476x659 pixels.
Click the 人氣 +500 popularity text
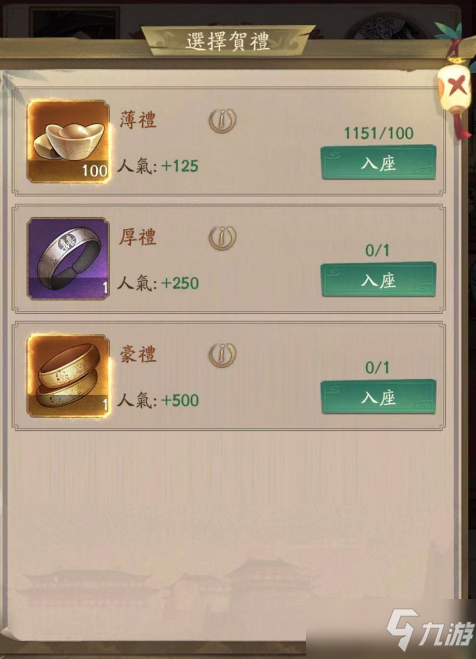point(158,400)
